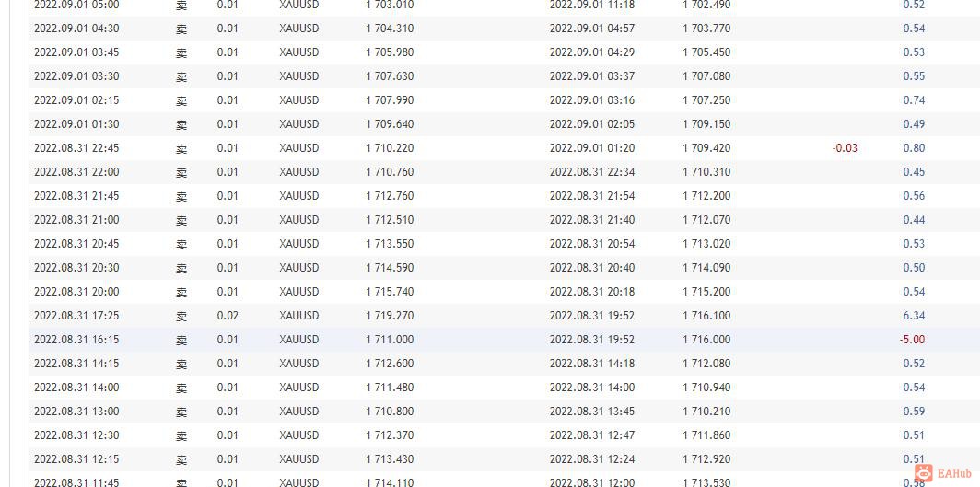Viewport: 980px width, 487px height.
Task: Click the 6.34 profit value
Action: (x=914, y=316)
